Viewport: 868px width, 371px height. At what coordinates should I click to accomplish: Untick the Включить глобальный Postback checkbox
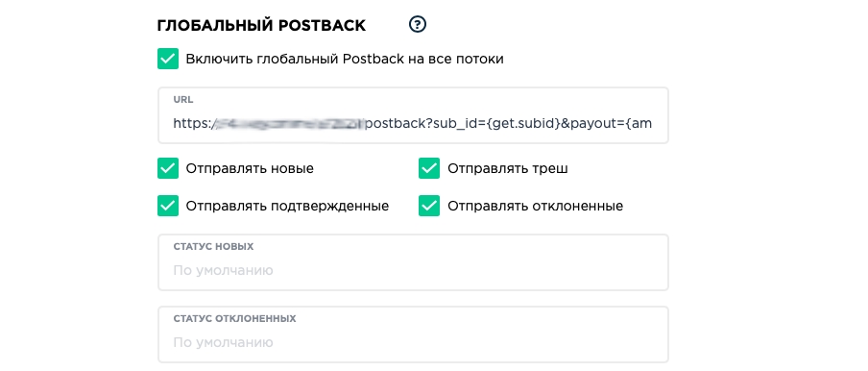[168, 59]
